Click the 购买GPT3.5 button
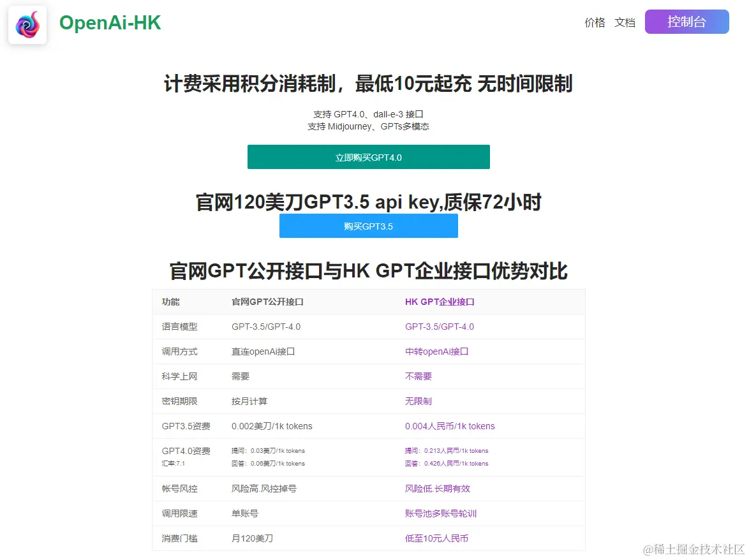The image size is (749, 560). (368, 226)
